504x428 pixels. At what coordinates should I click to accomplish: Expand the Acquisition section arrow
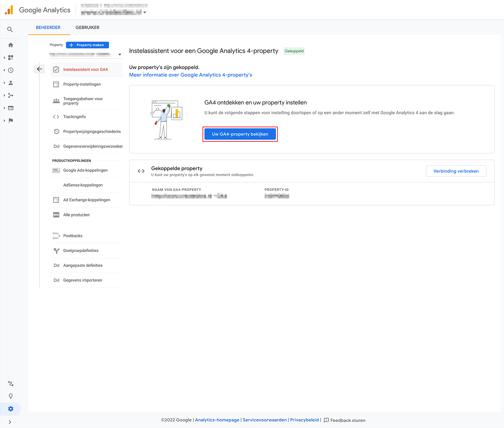coord(4,95)
